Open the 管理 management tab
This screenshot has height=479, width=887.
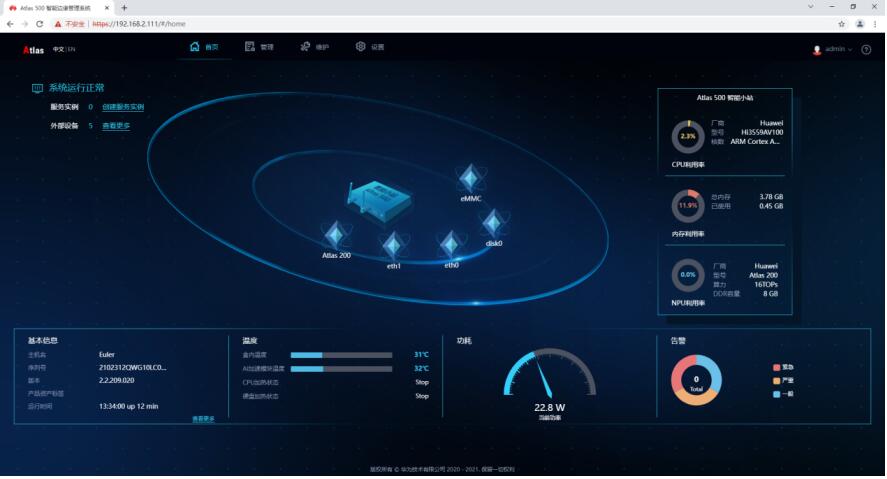(259, 47)
